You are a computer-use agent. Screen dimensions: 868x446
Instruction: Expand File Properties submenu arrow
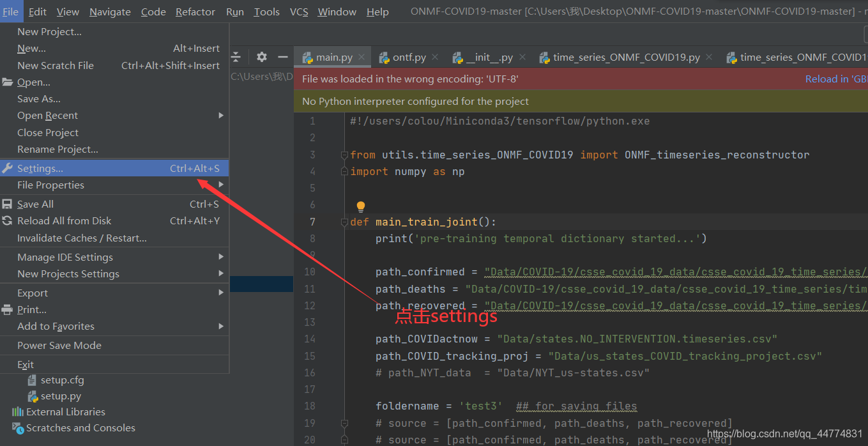pos(221,185)
